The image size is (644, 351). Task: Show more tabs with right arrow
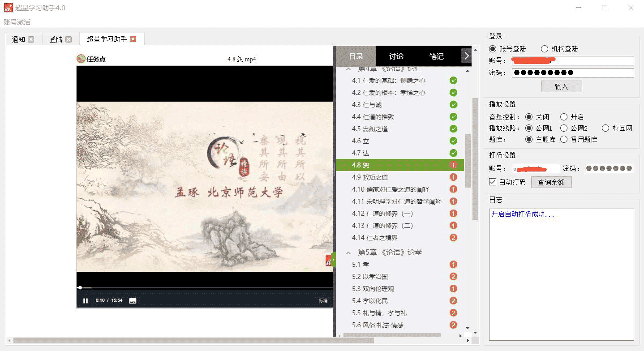click(466, 56)
